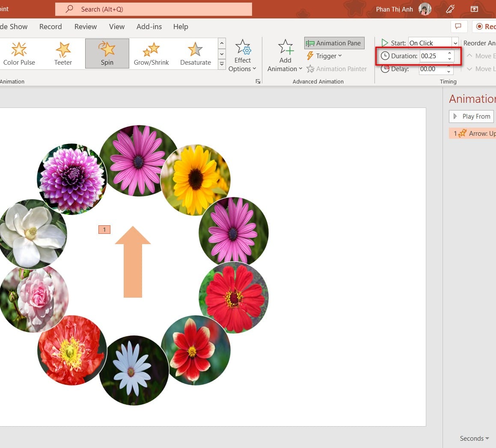Click the Animation Painter tool
496x448 pixels.
point(336,69)
